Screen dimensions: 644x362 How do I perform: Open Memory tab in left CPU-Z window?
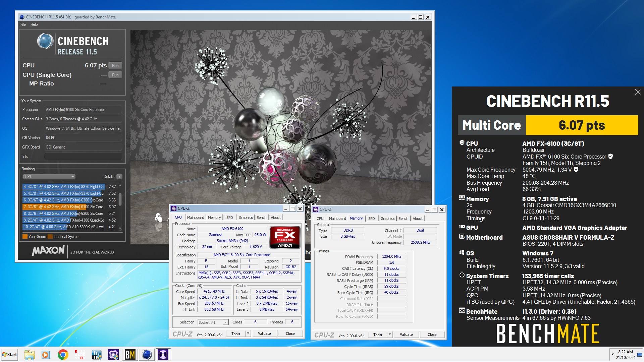[x=214, y=218]
